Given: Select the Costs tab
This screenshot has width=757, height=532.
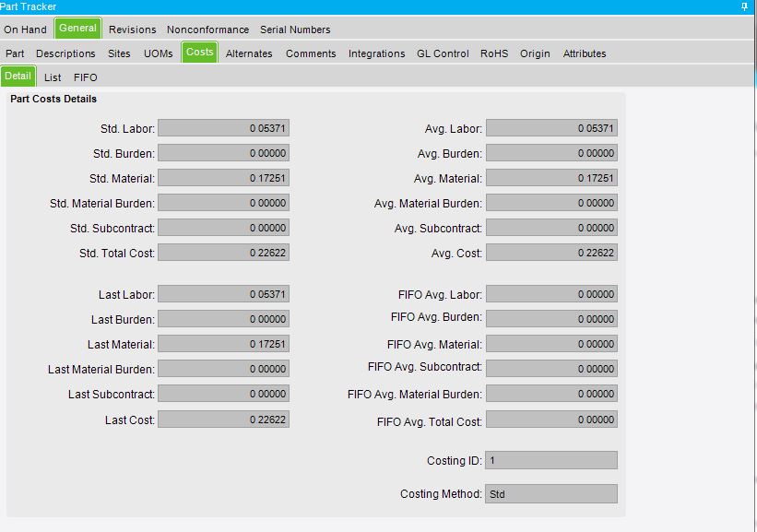Looking at the screenshot, I should pyautogui.click(x=199, y=53).
